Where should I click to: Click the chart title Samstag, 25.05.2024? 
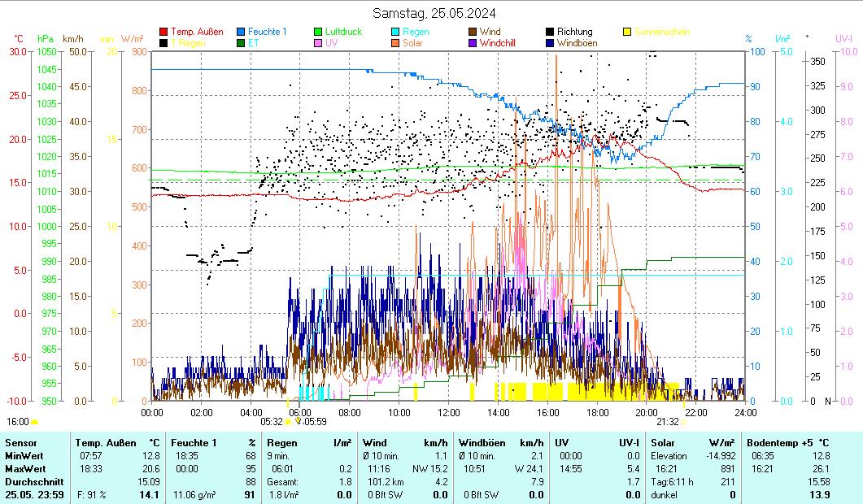pos(434,13)
